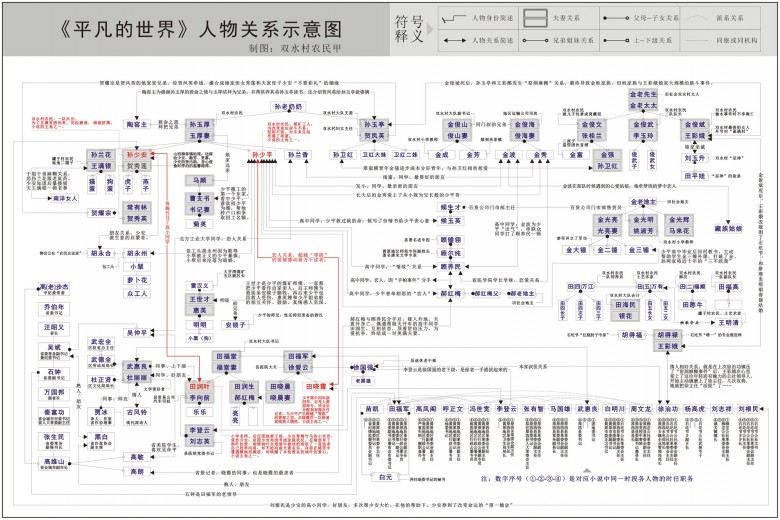The image size is (780, 520).
Task: Click the 藏族姑娘 node
Action: tap(728, 228)
